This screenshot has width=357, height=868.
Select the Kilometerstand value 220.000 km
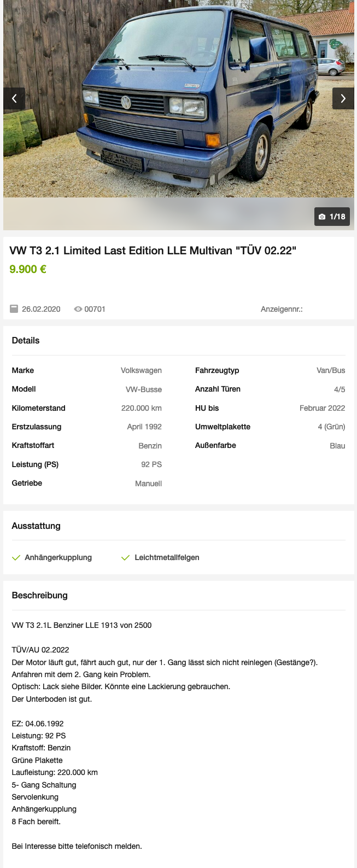(142, 408)
